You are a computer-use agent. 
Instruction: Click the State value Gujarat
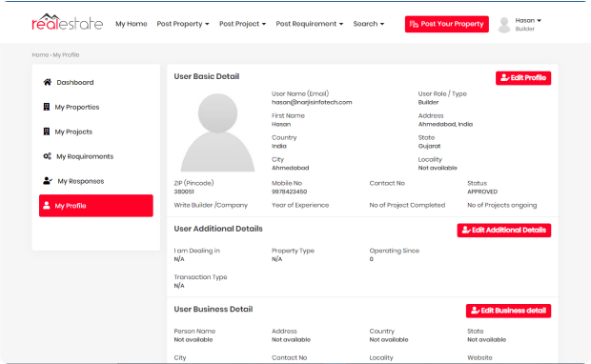(429, 146)
